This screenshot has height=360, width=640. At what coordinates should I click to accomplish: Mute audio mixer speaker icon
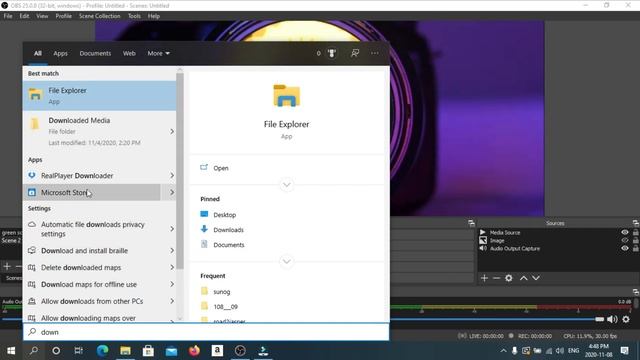[x=612, y=319]
